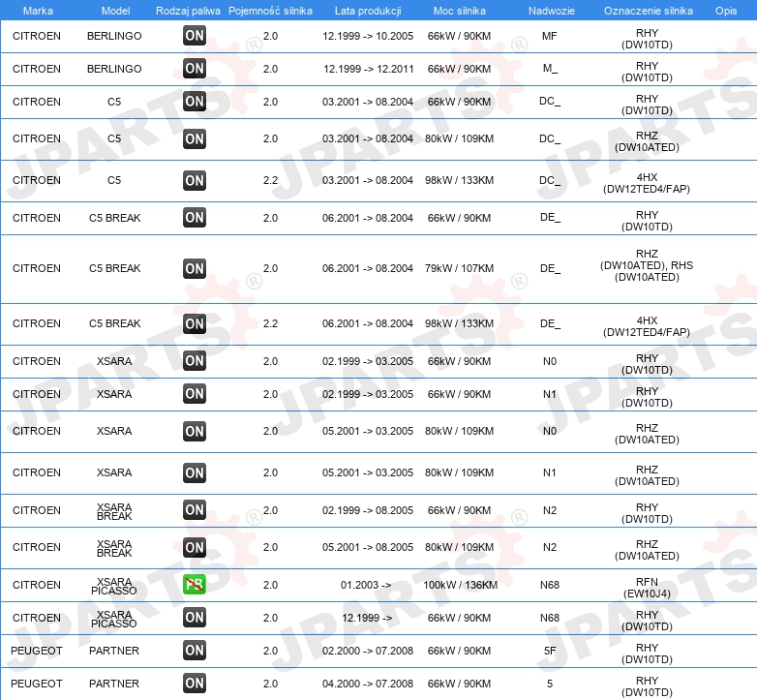Click BERLINGO model in the MF row
Viewport: 757px width, 700px height.
[x=114, y=36]
